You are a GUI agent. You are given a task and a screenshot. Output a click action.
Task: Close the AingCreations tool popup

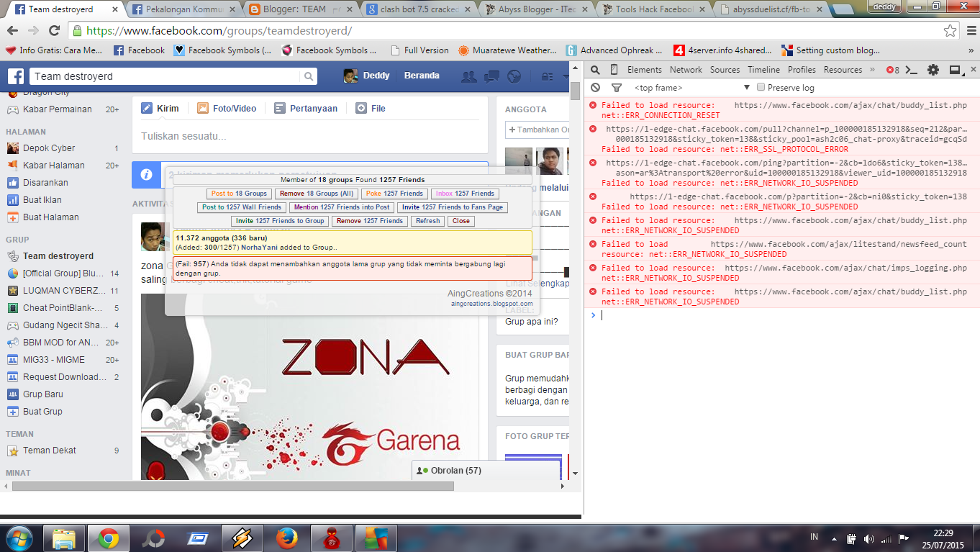click(x=461, y=221)
